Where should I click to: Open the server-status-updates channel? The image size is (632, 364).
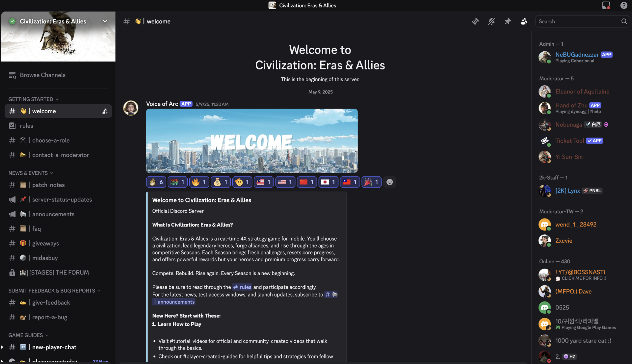(58, 199)
